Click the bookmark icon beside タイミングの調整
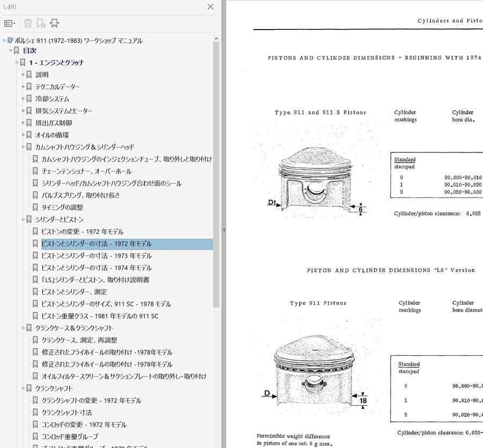The width and height of the screenshot is (483, 448). [x=35, y=207]
